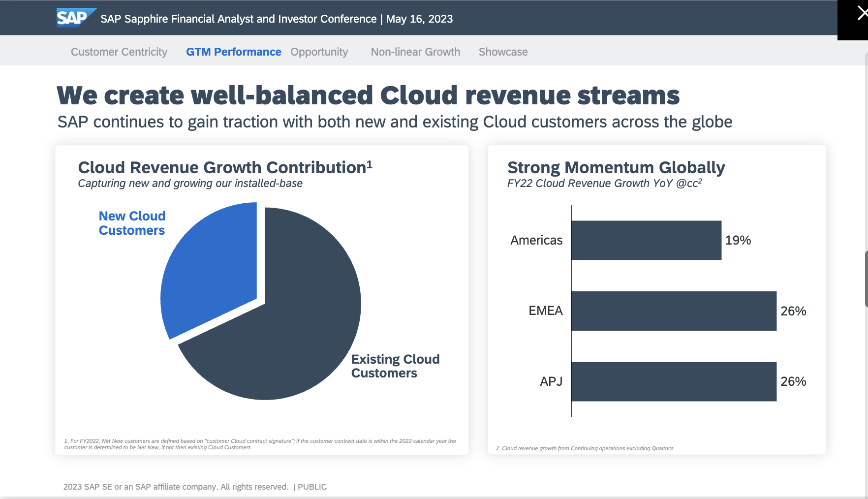Click 'FY22 Cloud Revenue Growth YoY @cc' subtitle

605,184
